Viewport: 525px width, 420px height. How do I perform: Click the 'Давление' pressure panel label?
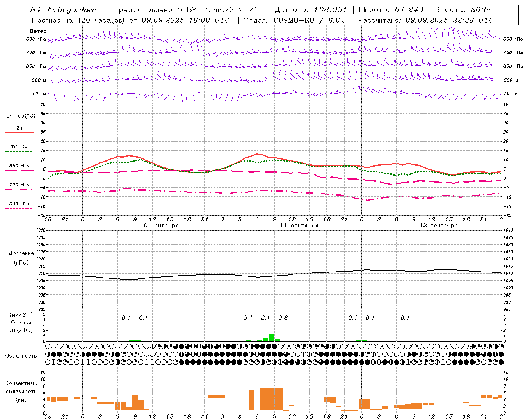click(x=21, y=253)
